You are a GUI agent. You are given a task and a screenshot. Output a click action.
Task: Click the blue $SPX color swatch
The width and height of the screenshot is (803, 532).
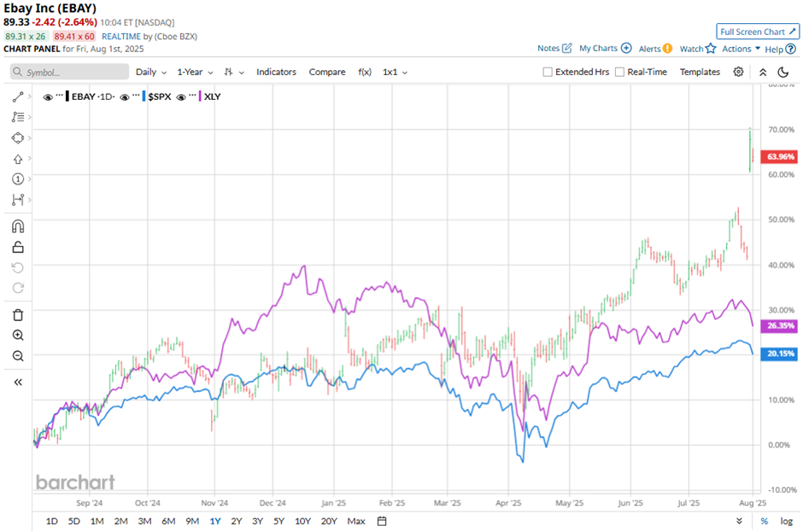click(x=144, y=96)
